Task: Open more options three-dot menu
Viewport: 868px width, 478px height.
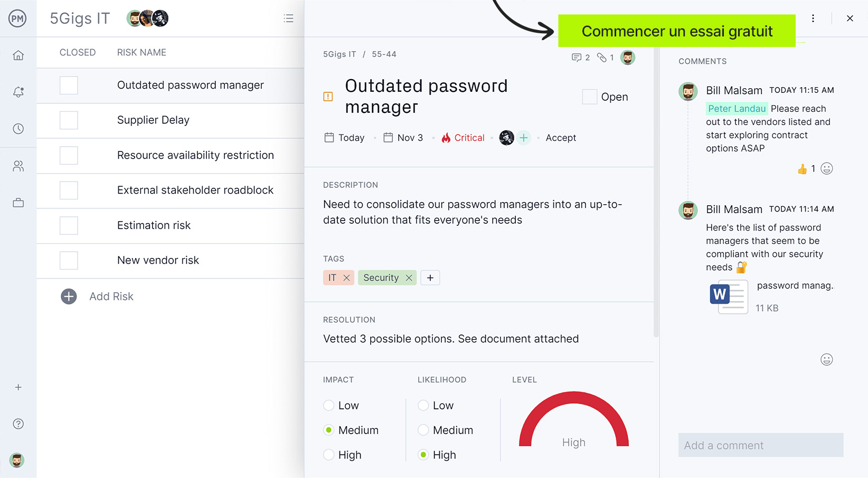Action: click(x=813, y=18)
